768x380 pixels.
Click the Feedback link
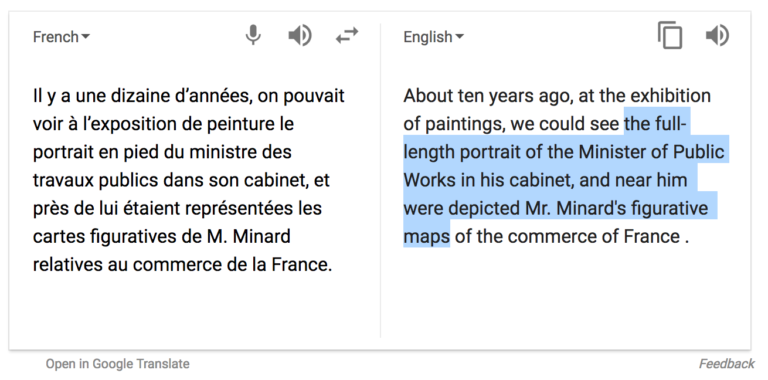click(727, 364)
